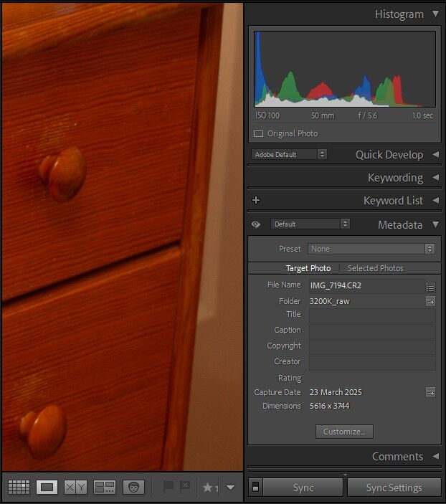Expand the Keywording panel
The height and width of the screenshot is (504, 446).
pyautogui.click(x=436, y=177)
